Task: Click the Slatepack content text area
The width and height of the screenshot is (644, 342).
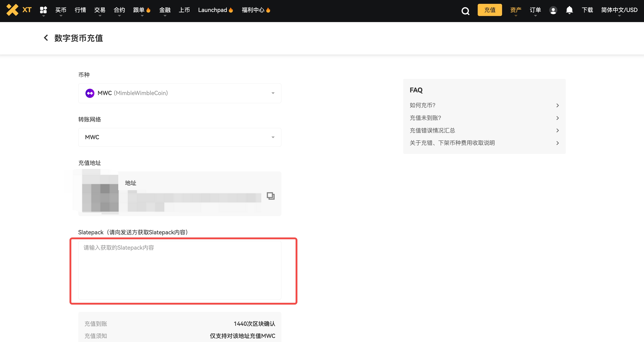Action: click(179, 270)
